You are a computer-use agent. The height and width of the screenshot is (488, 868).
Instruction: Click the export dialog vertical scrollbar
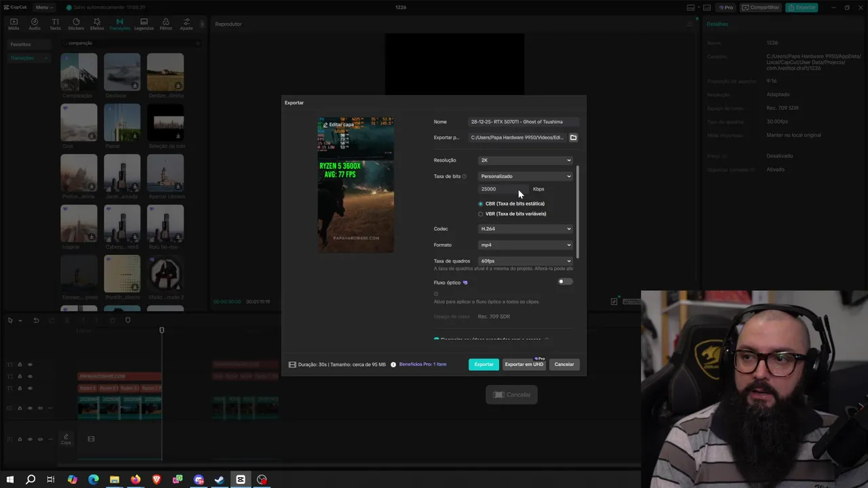tap(578, 211)
